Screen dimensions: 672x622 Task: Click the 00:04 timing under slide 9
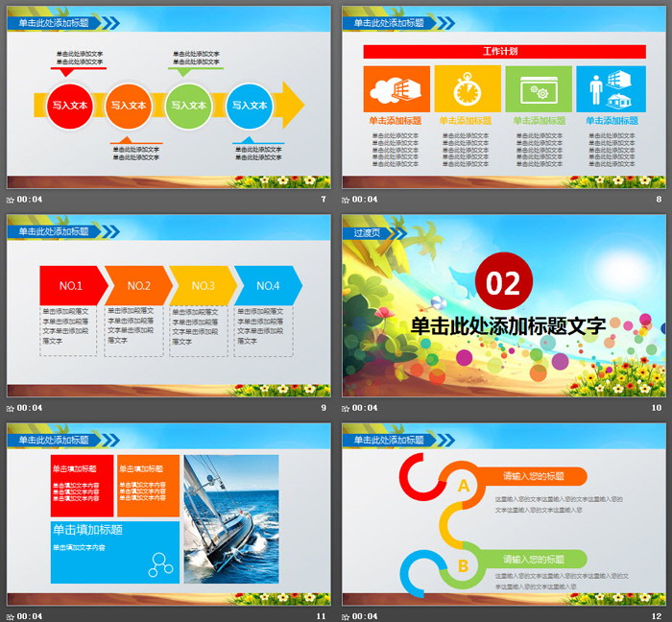pyautogui.click(x=30, y=408)
